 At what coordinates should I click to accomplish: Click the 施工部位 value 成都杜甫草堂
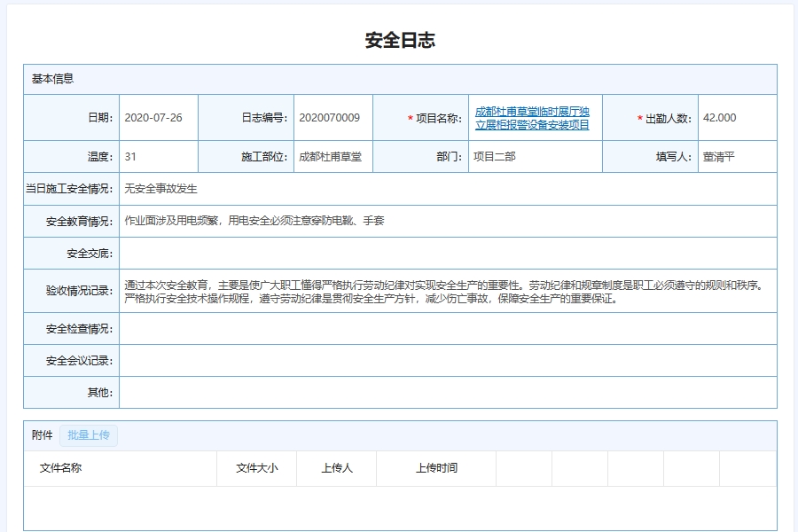coord(331,157)
